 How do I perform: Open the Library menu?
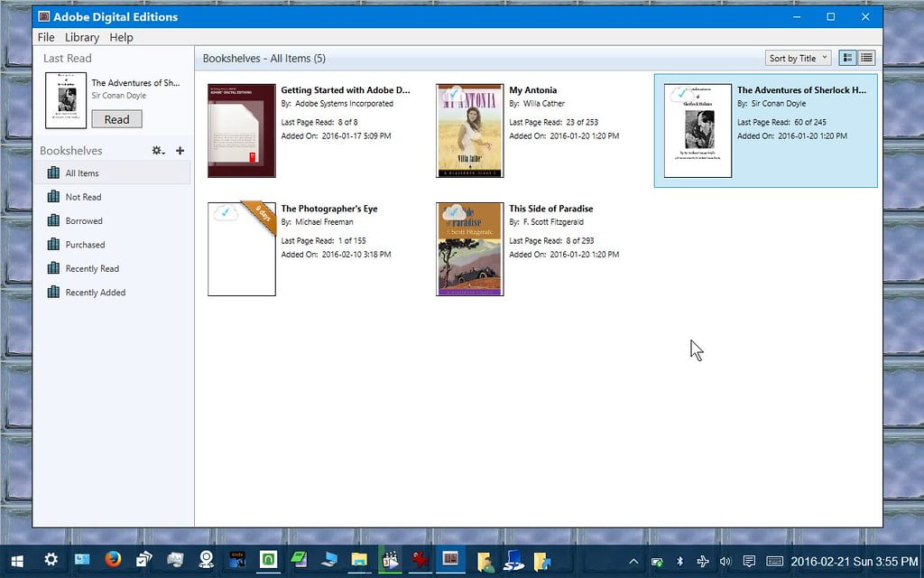[x=82, y=37]
